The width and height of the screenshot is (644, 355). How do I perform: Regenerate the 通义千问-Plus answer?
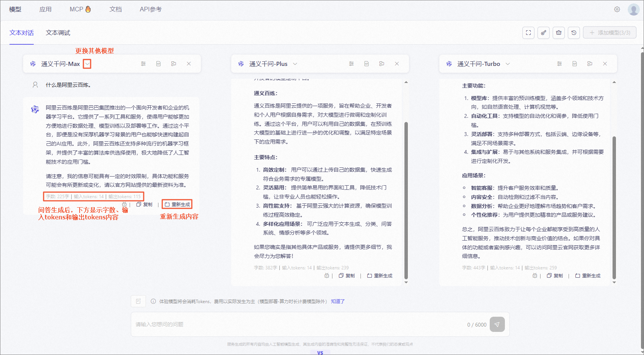click(380, 276)
